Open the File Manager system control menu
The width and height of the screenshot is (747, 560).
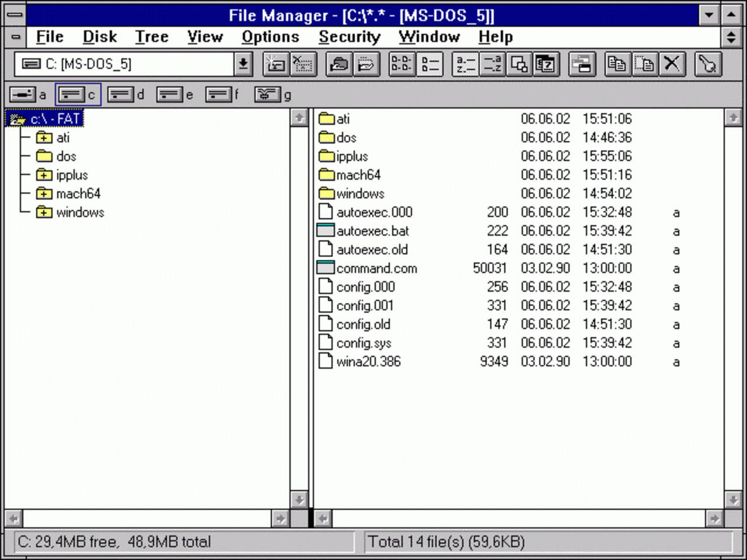coord(15,15)
